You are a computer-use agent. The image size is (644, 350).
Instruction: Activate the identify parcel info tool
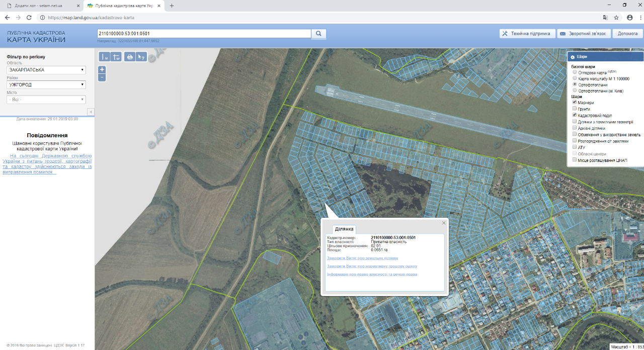tap(141, 57)
